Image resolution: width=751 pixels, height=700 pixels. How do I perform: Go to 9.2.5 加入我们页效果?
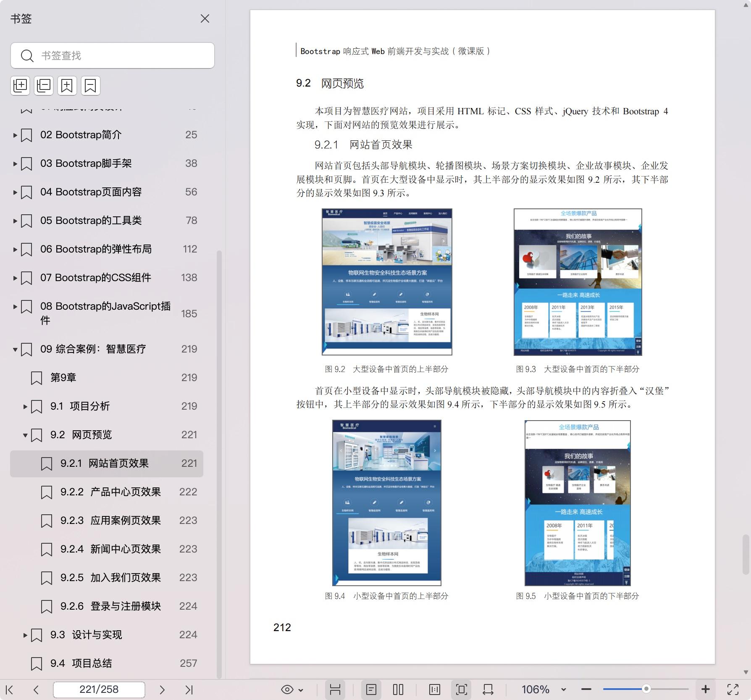(x=110, y=578)
